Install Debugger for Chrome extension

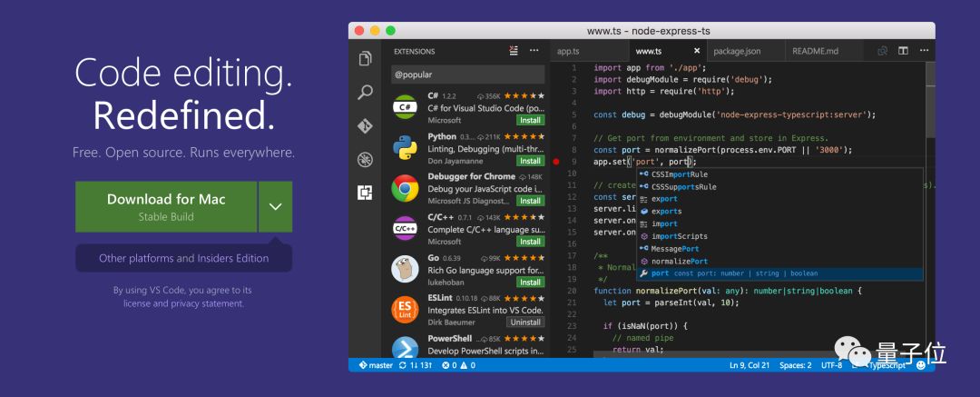(530, 201)
